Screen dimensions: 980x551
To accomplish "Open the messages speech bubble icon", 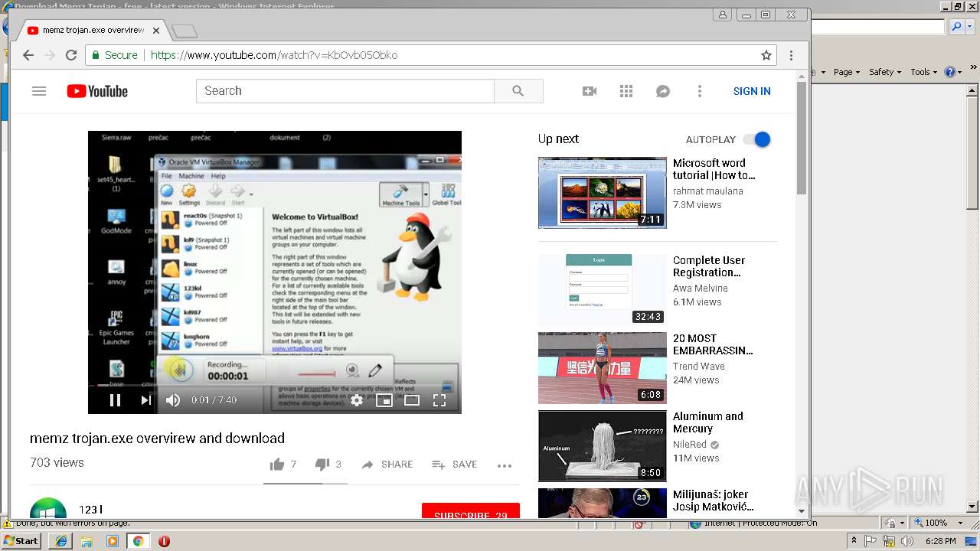I will point(663,91).
